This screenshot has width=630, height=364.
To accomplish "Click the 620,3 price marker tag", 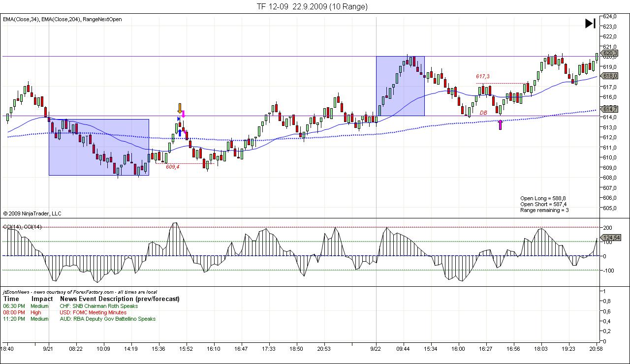I will [610, 53].
